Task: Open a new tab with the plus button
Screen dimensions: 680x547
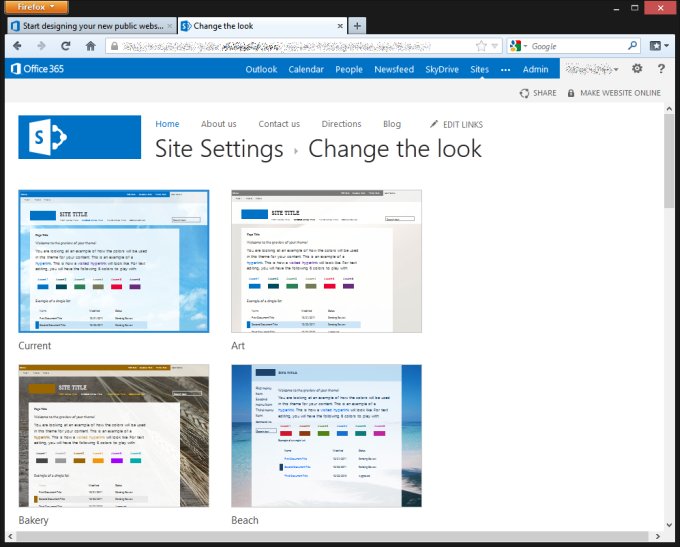Action: pyautogui.click(x=357, y=26)
